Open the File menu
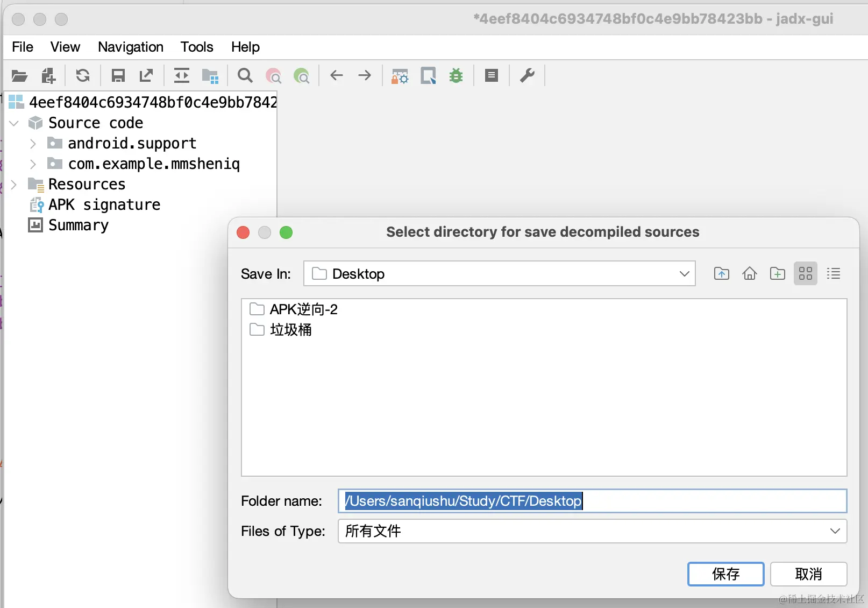This screenshot has width=868, height=608. [x=23, y=47]
